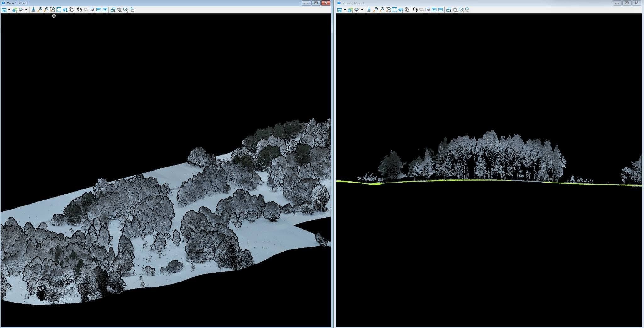Select Zoom Out tool in View 1
This screenshot has height=328, width=644.
click(46, 10)
